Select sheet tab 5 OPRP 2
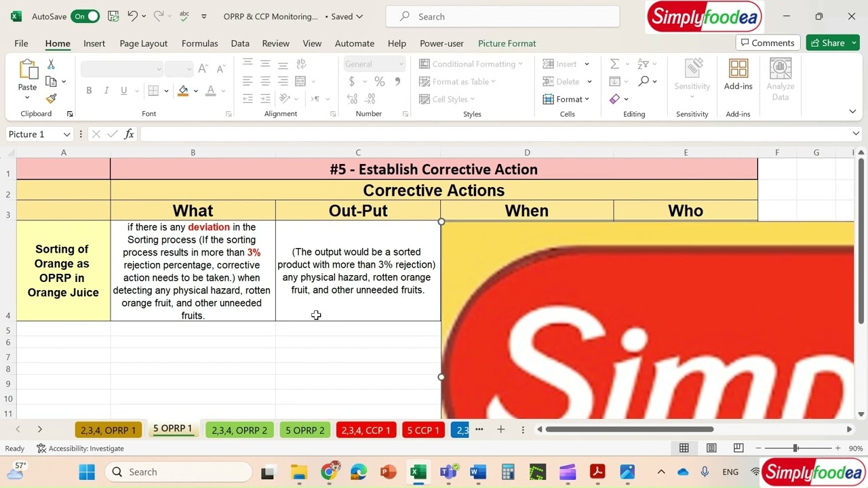Image resolution: width=868 pixels, height=488 pixels. [304, 430]
